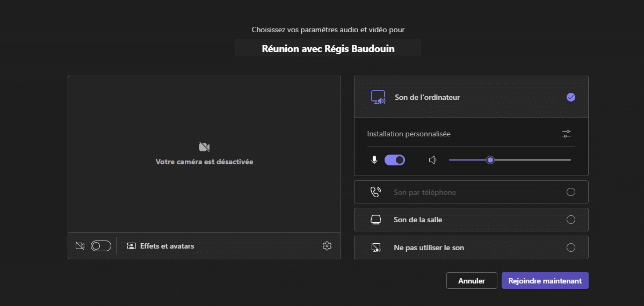Screen dimensions: 644x306
Task: Click the no-audio crossed screen icon
Action: 376,247
